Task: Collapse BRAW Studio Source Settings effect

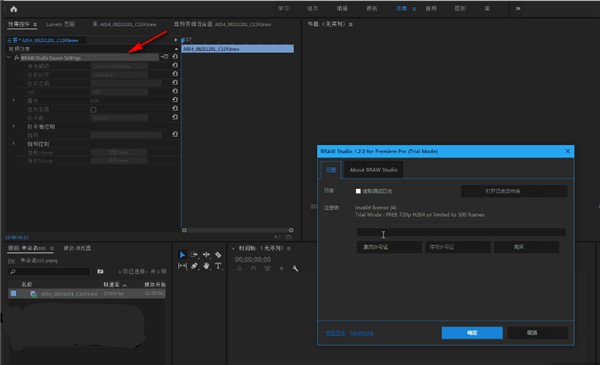Action: click(x=9, y=58)
